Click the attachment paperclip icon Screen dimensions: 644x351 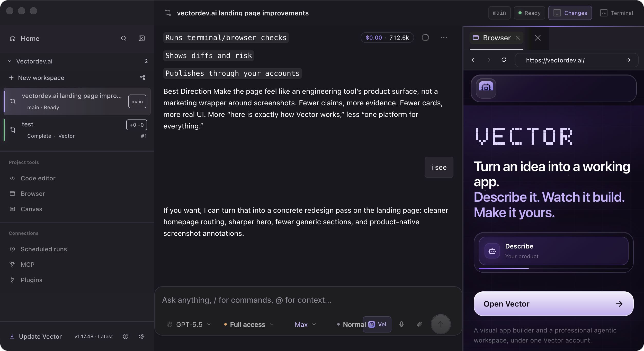click(x=419, y=324)
